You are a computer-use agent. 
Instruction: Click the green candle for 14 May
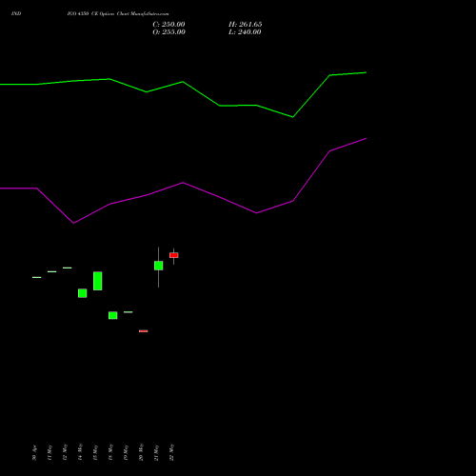pos(83,293)
